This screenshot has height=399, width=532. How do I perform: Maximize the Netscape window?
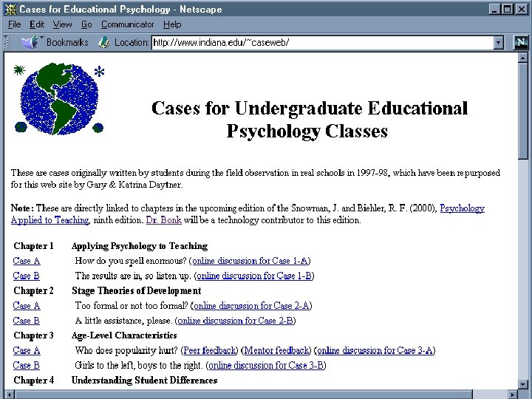(x=507, y=9)
